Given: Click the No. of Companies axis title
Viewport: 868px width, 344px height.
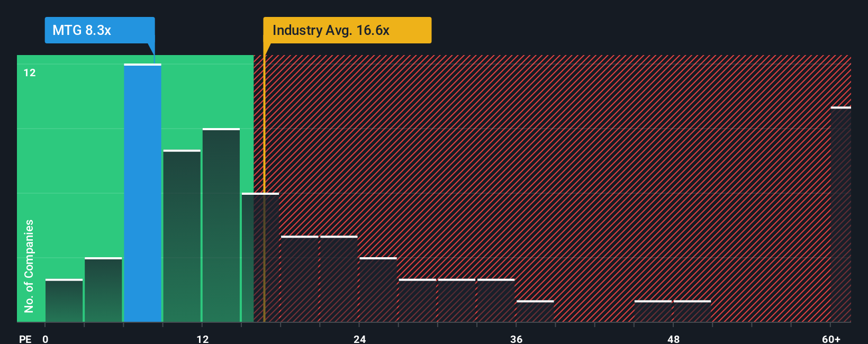Looking at the screenshot, I should click(x=29, y=266).
